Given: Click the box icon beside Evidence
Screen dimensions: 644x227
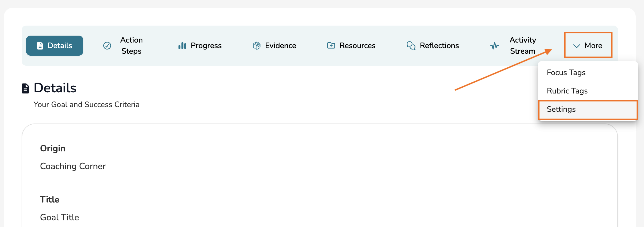Looking at the screenshot, I should pyautogui.click(x=257, y=46).
